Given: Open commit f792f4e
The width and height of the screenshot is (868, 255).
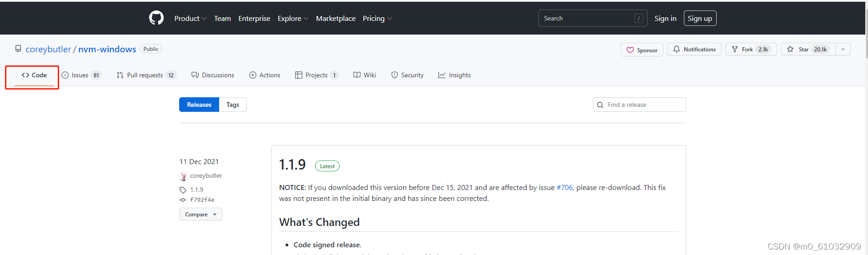Looking at the screenshot, I should (x=202, y=200).
